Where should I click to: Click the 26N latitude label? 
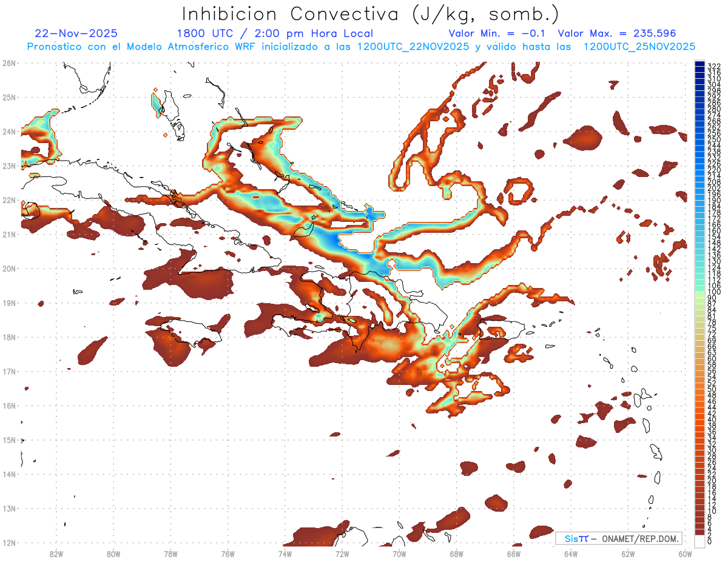click(x=8, y=62)
